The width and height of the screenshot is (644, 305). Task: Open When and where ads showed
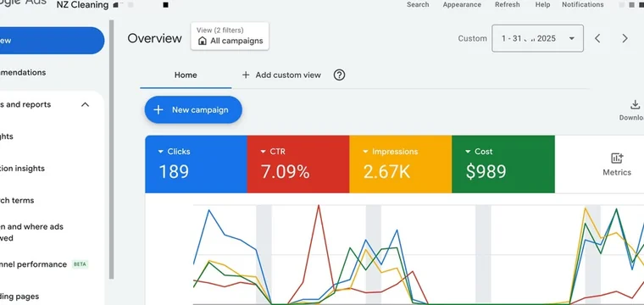pyautogui.click(x=31, y=232)
